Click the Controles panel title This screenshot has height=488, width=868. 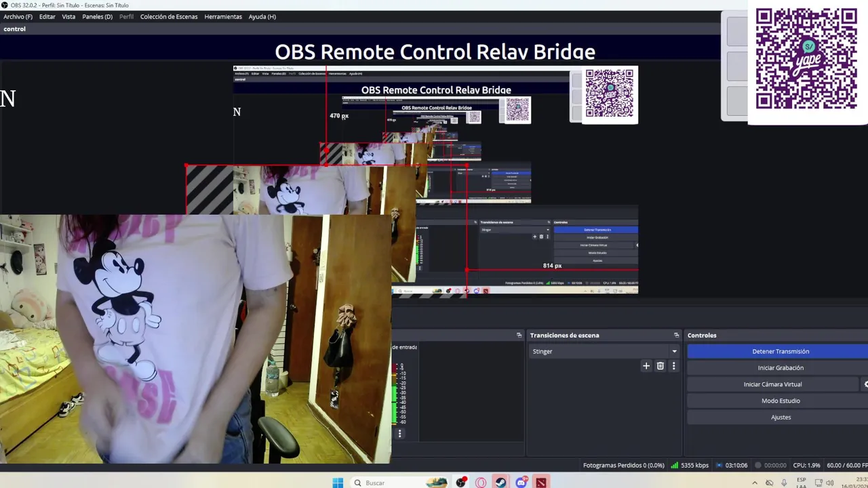click(x=702, y=335)
